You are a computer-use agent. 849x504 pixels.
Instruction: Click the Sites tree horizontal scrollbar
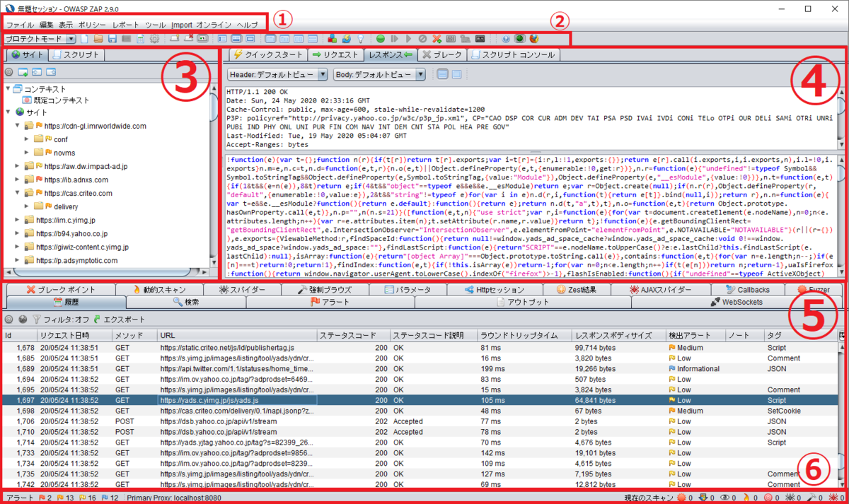pos(106,272)
